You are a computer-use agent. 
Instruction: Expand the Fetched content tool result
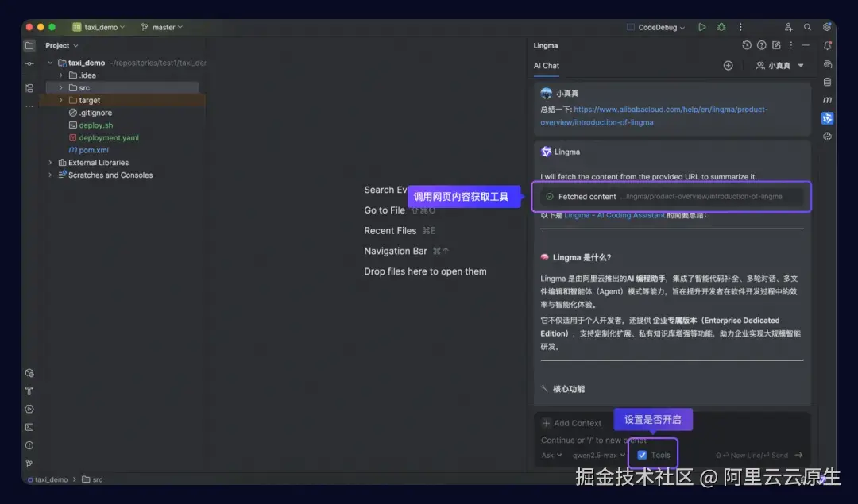671,197
